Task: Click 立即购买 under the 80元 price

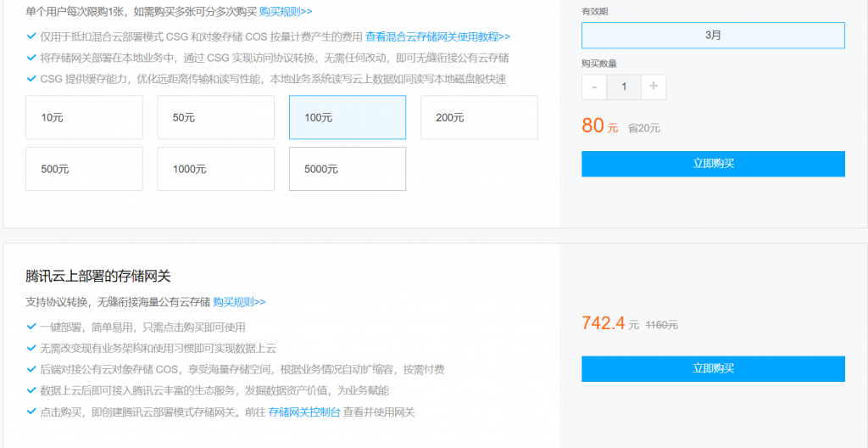Action: pyautogui.click(x=713, y=164)
